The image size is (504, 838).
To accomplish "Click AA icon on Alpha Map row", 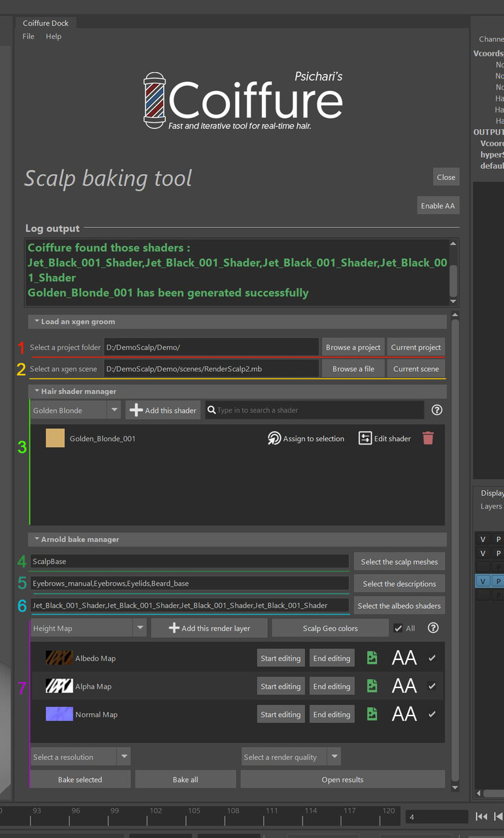I will (404, 686).
